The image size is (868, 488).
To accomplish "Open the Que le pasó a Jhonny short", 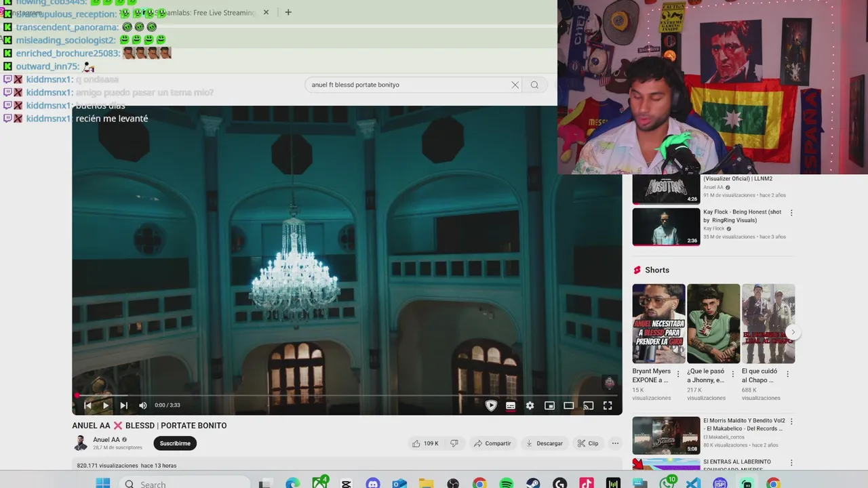I will pyautogui.click(x=713, y=323).
